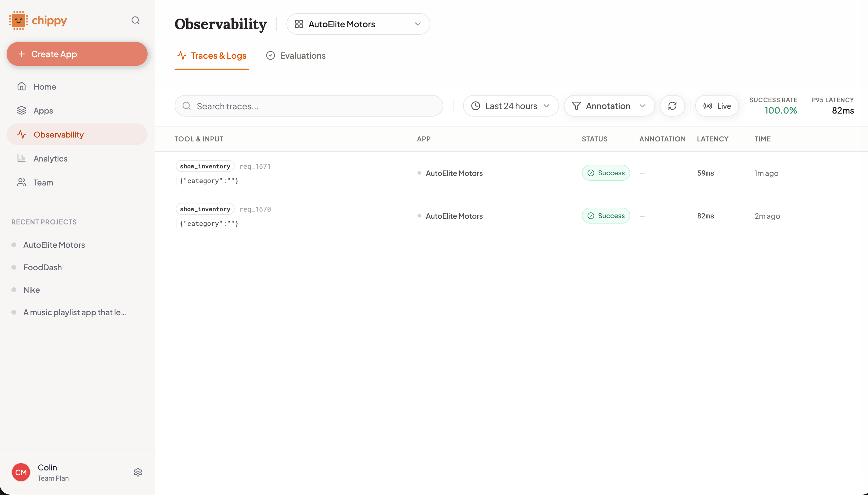Switch to the Evaluations tab

tap(295, 56)
